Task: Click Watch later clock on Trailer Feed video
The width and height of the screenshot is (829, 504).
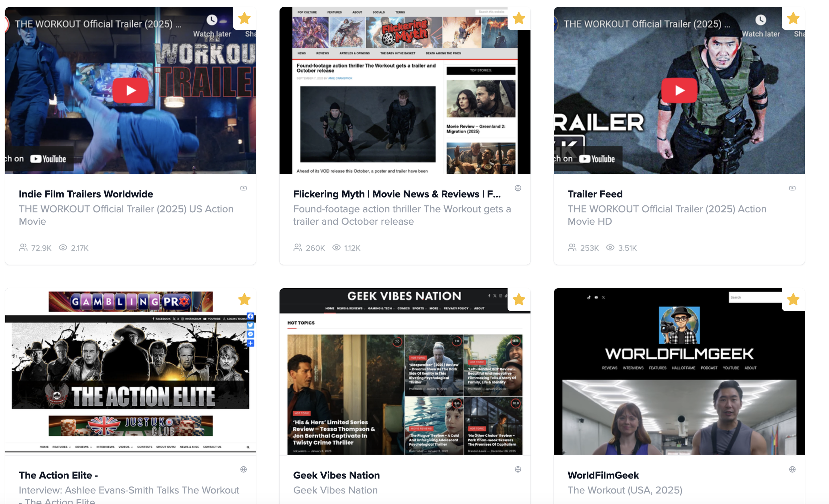Action: click(761, 20)
